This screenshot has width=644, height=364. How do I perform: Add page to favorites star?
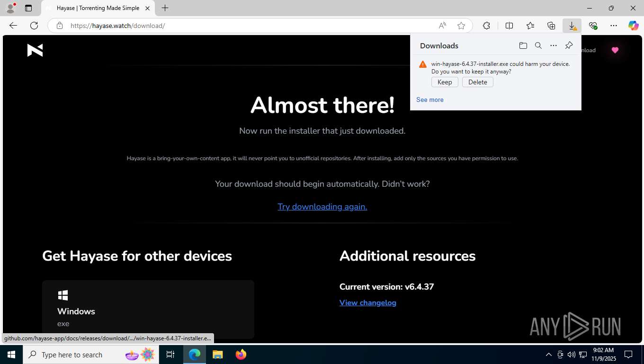pyautogui.click(x=461, y=26)
